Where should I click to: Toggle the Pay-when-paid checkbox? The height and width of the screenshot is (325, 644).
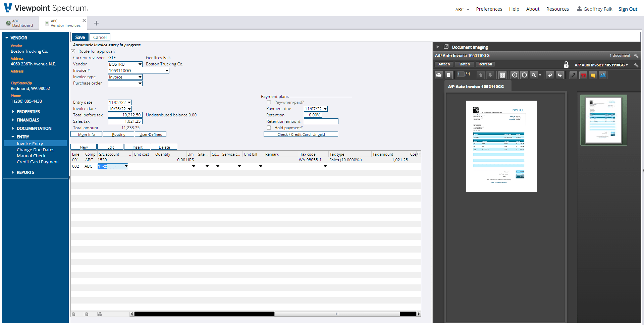pos(269,102)
